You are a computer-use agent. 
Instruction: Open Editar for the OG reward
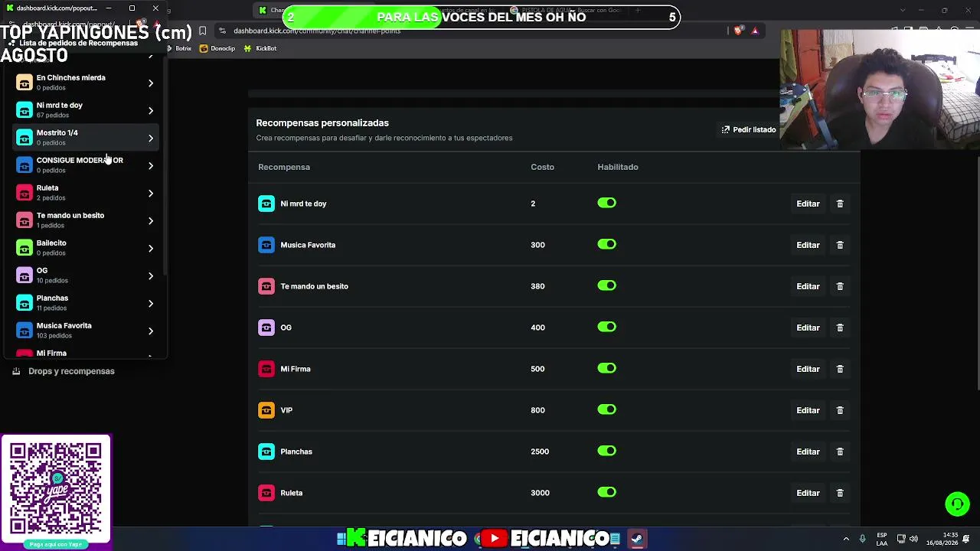coord(808,328)
